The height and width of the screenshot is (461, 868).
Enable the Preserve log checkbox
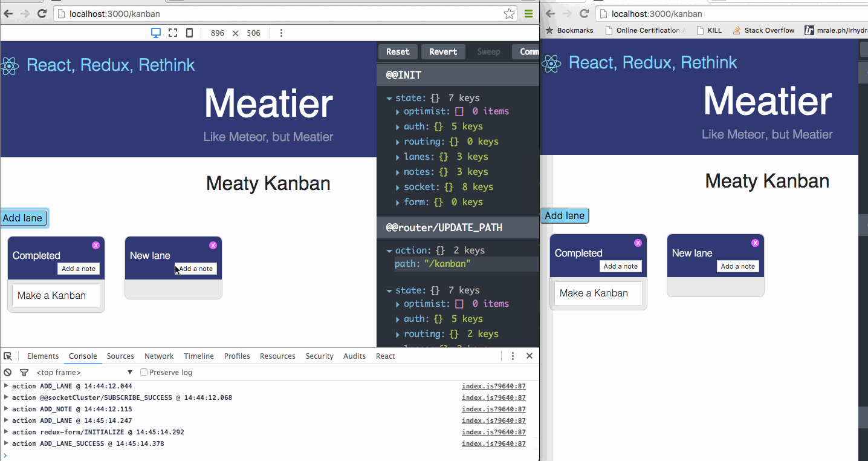point(144,372)
